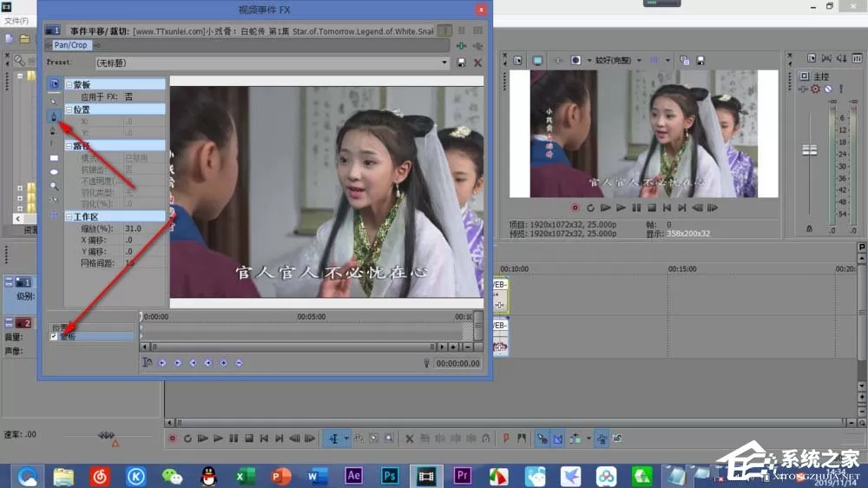Click keyframe timeline scroll right arrow
The image size is (868, 488).
pos(441,346)
